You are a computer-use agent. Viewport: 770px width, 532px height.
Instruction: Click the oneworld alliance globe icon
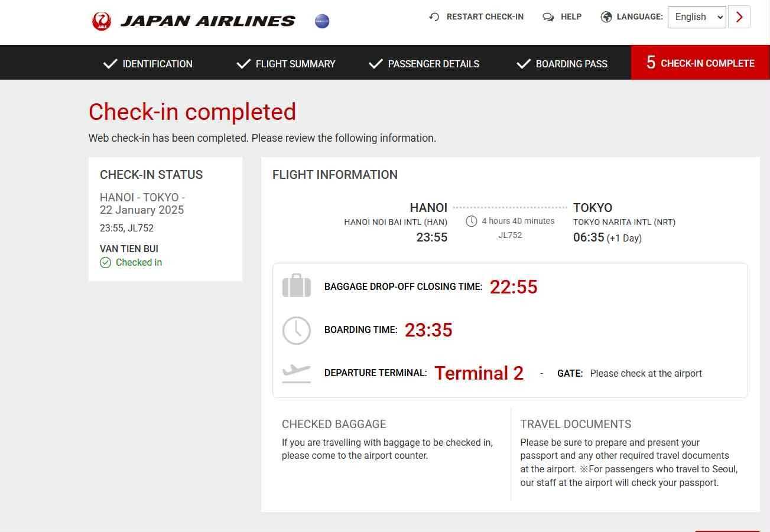[322, 21]
